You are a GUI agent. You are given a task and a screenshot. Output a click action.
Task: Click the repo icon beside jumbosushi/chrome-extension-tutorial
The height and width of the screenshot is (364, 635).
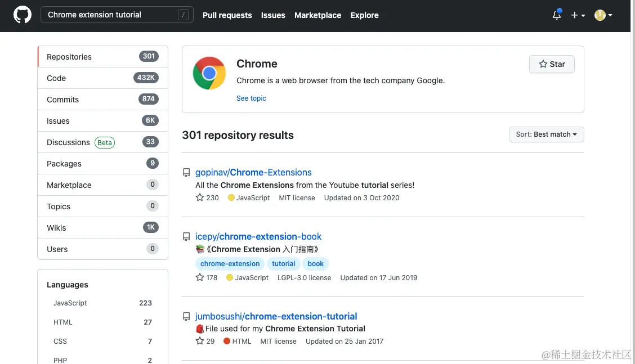(x=186, y=317)
